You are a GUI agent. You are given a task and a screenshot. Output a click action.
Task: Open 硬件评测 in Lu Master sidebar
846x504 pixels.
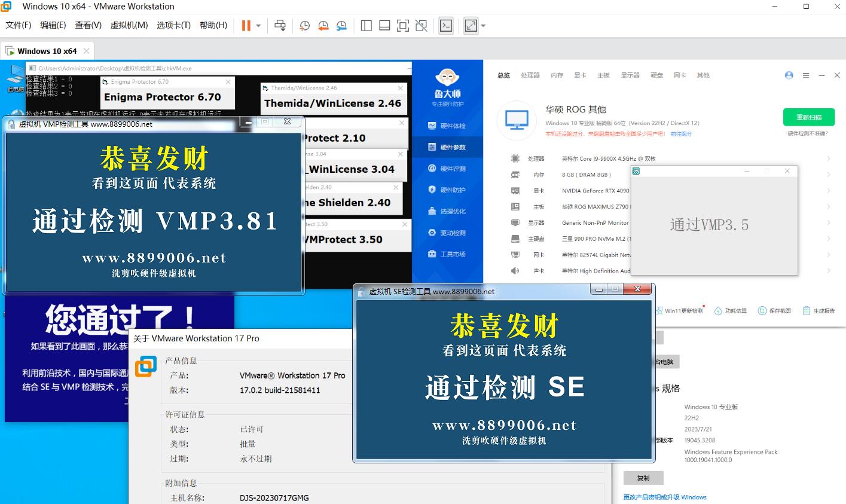pyautogui.click(x=447, y=169)
